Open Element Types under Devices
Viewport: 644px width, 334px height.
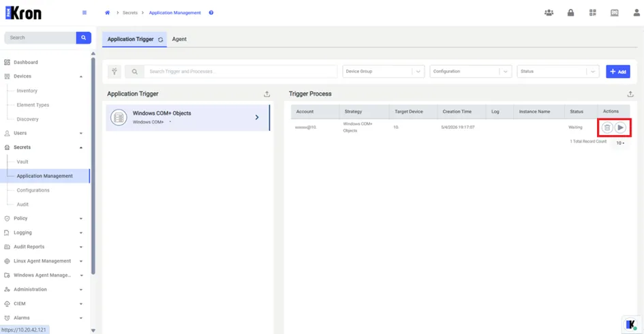[x=33, y=105]
